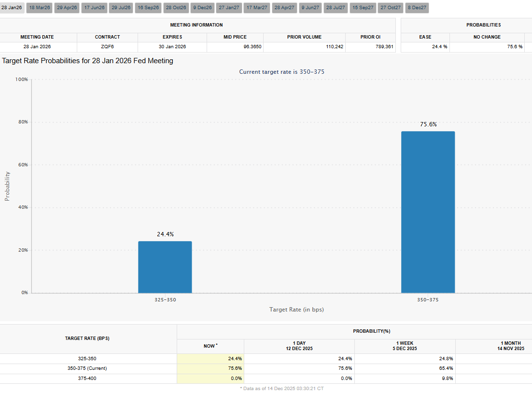
Task: Click the data timestamp footnote
Action: click(281, 389)
